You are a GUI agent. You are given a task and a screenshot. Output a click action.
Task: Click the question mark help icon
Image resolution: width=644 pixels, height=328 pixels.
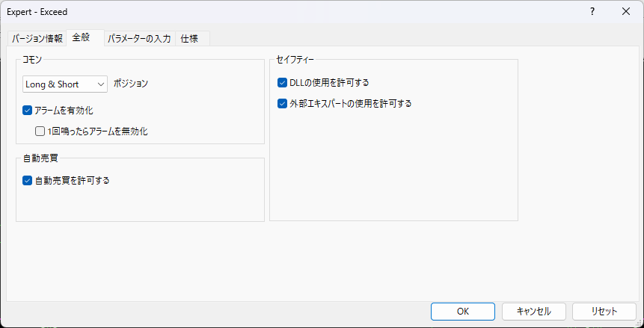pos(592,12)
